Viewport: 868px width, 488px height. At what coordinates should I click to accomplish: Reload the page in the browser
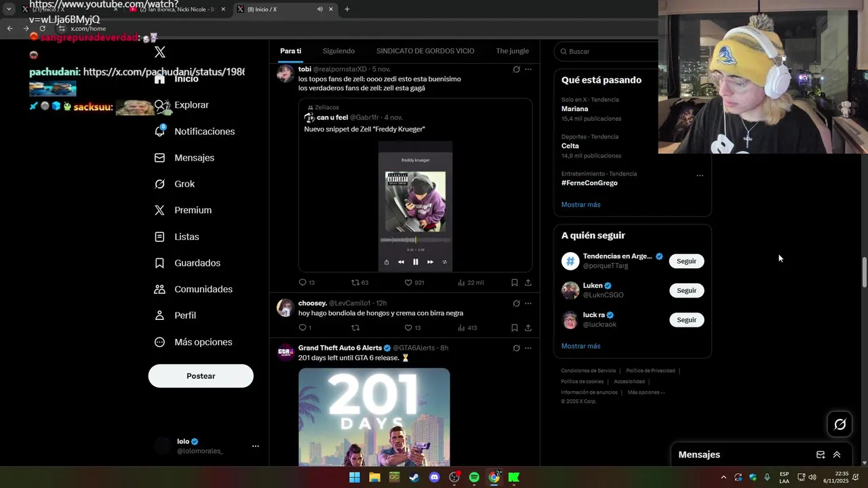tap(42, 28)
